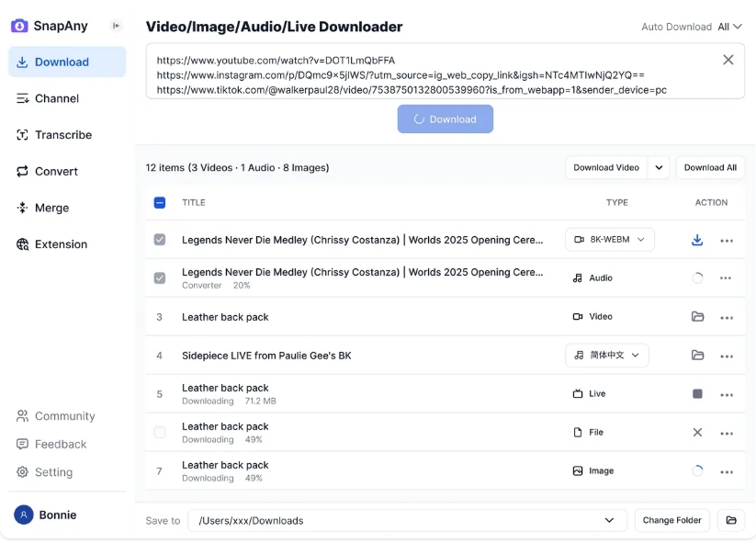
Task: Open folder for Sidepiece LIVE item
Action: click(697, 356)
